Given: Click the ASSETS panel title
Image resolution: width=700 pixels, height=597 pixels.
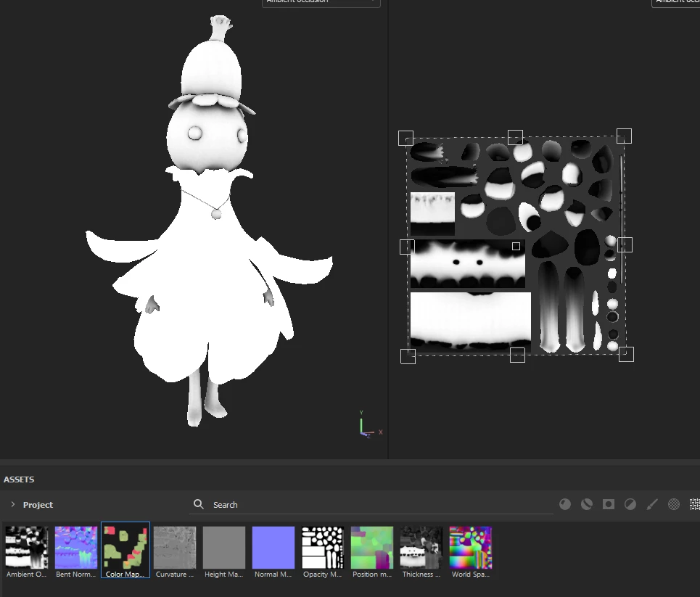Looking at the screenshot, I should point(19,479).
